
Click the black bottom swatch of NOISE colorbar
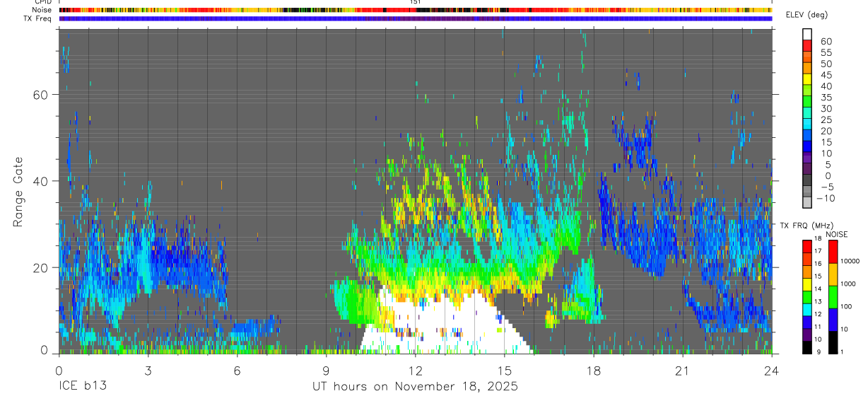[834, 342]
